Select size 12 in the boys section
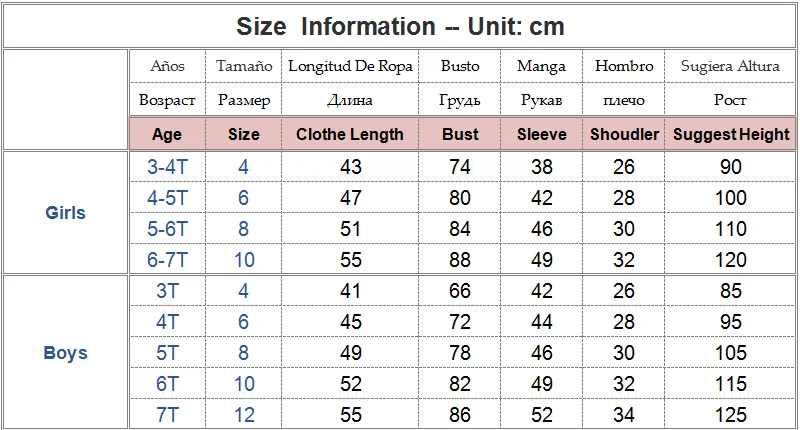 pyautogui.click(x=244, y=415)
